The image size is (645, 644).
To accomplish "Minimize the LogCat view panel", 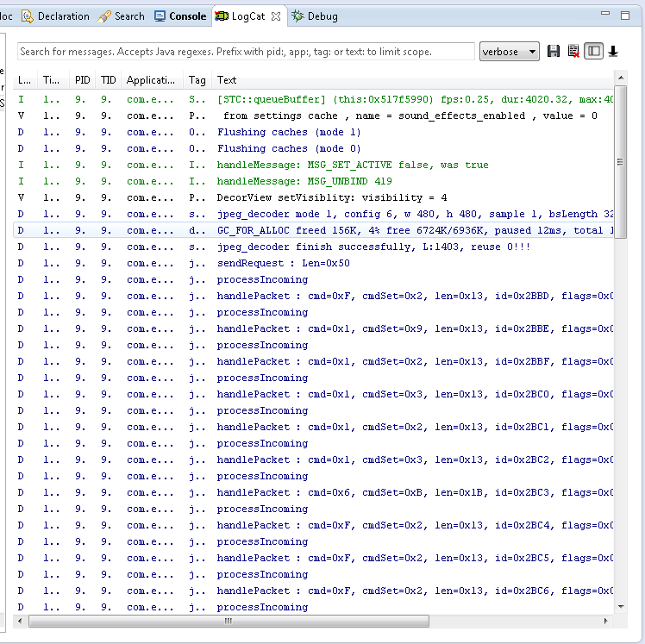I will tap(605, 14).
